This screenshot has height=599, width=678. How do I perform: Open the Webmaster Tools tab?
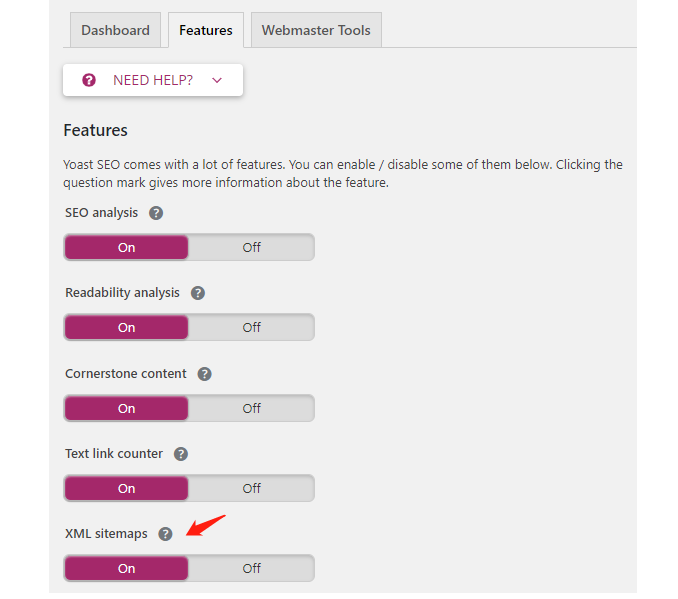click(316, 30)
